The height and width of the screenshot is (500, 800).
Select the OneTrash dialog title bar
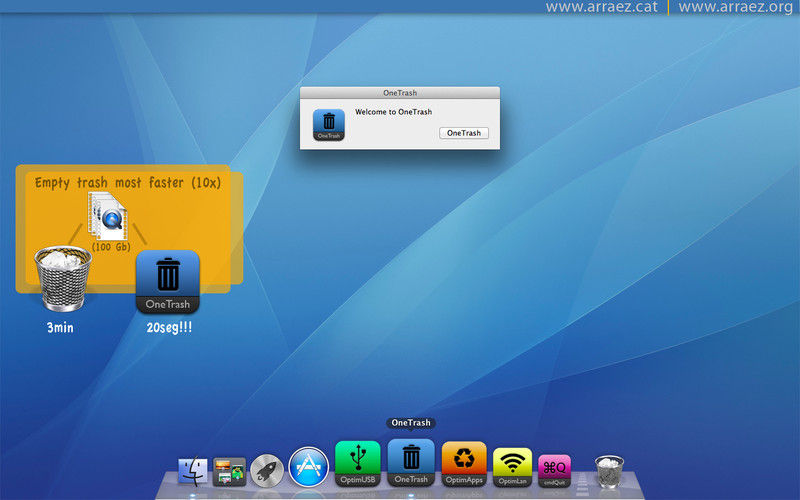[x=400, y=93]
